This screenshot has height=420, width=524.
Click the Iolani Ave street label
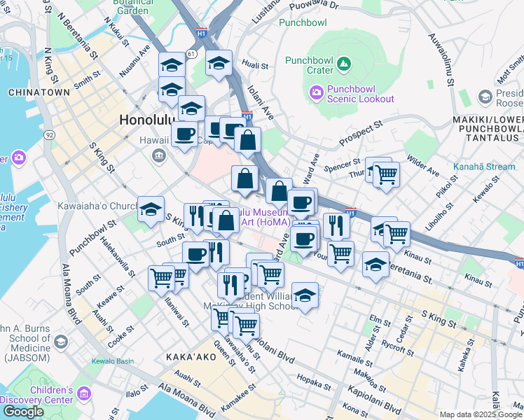261,102
